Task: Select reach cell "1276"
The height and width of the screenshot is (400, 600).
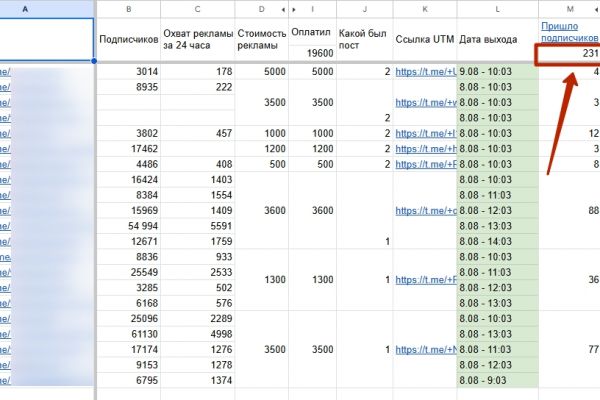Action: 197,349
